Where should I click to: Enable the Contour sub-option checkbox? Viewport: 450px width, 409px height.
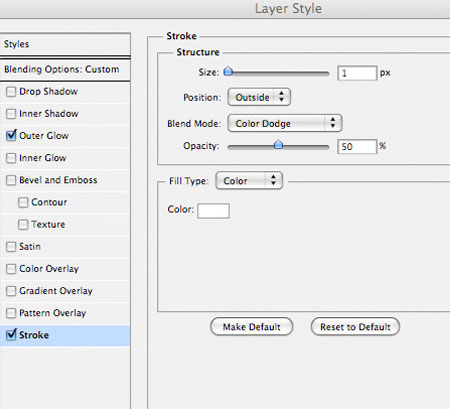pos(23,202)
